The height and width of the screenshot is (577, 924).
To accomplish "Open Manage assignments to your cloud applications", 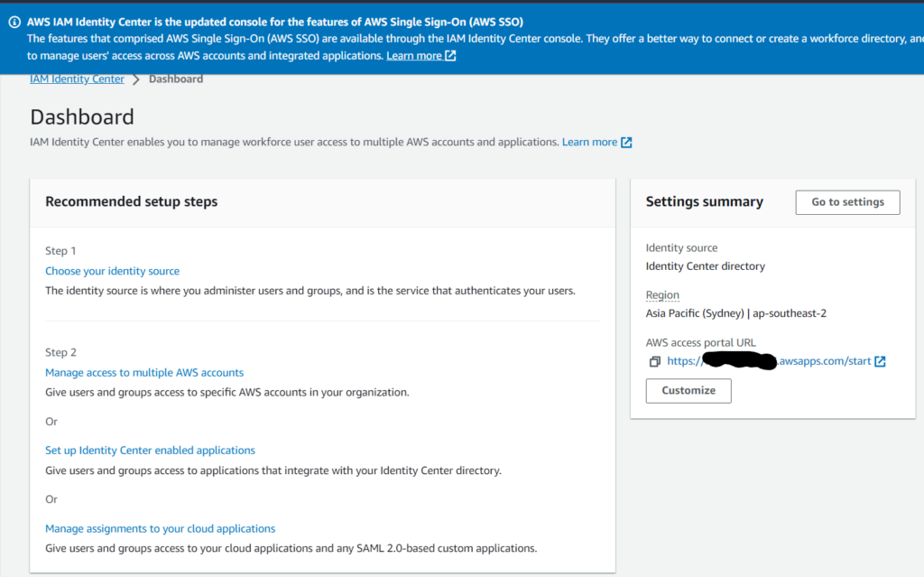I will 160,528.
